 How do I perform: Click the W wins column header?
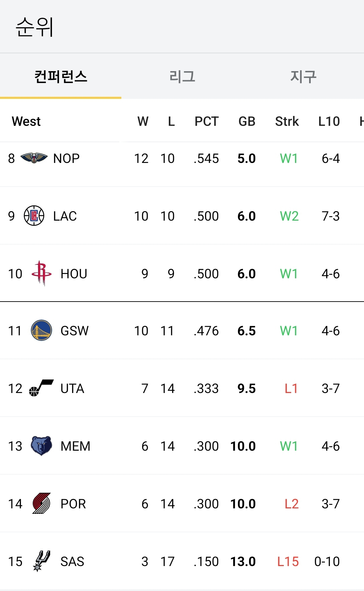143,121
